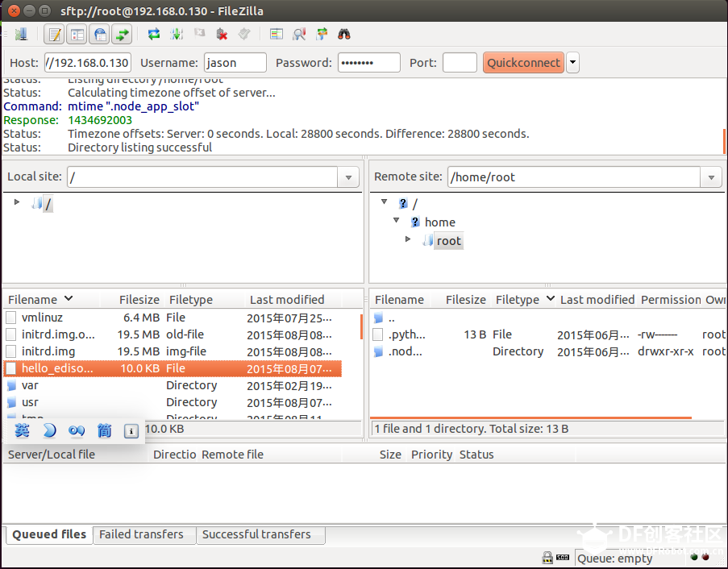Sort remote list by Filetype column
The image size is (728, 569).
tap(524, 300)
